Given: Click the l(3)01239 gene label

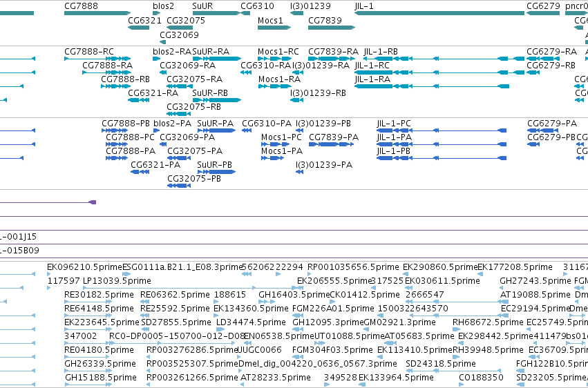Looking at the screenshot, I should [x=310, y=6].
